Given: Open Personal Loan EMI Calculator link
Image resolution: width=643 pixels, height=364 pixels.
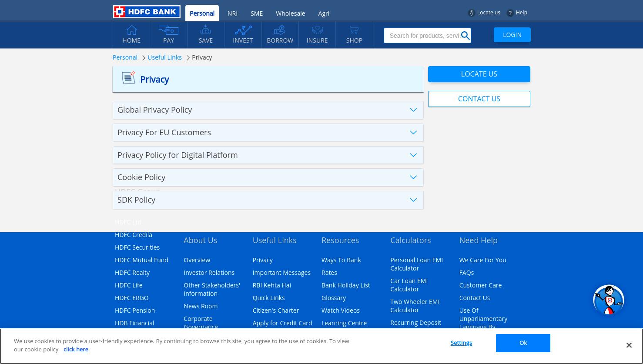Looking at the screenshot, I should pos(416,264).
